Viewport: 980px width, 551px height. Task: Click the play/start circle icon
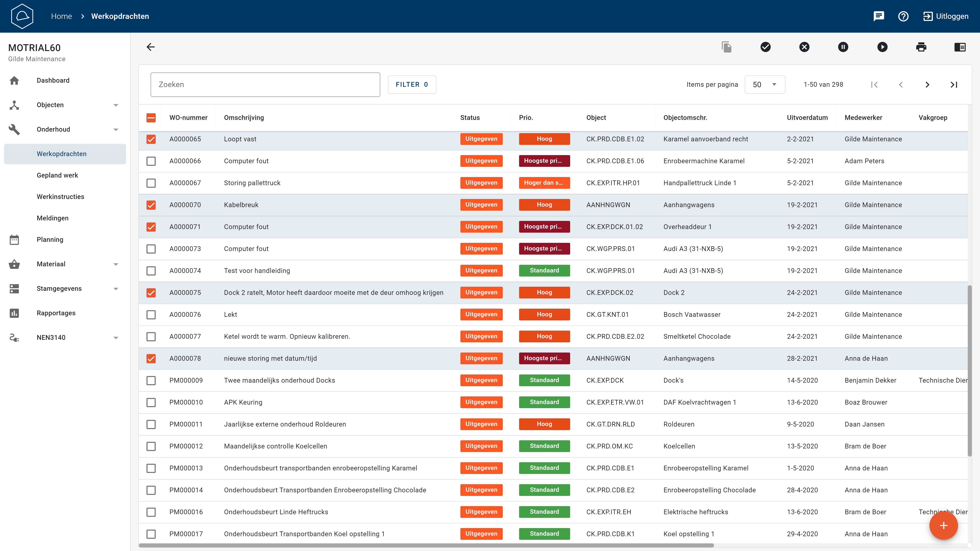coord(882,47)
